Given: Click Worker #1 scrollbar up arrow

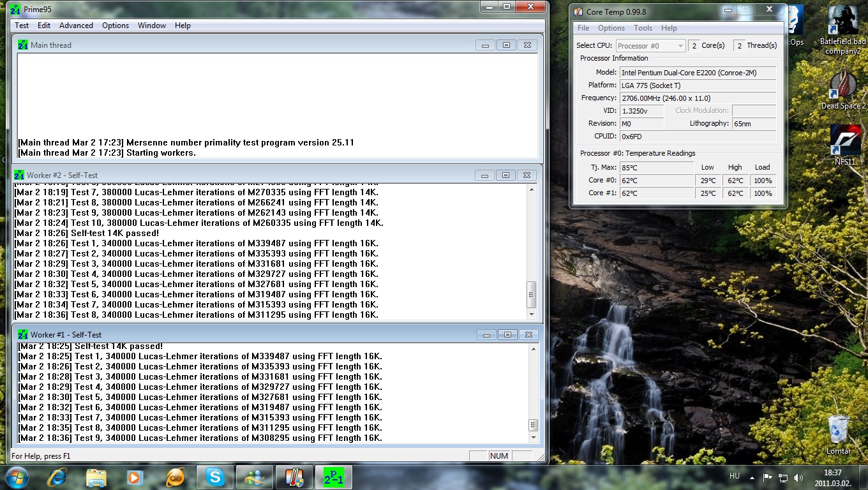Looking at the screenshot, I should tap(534, 348).
